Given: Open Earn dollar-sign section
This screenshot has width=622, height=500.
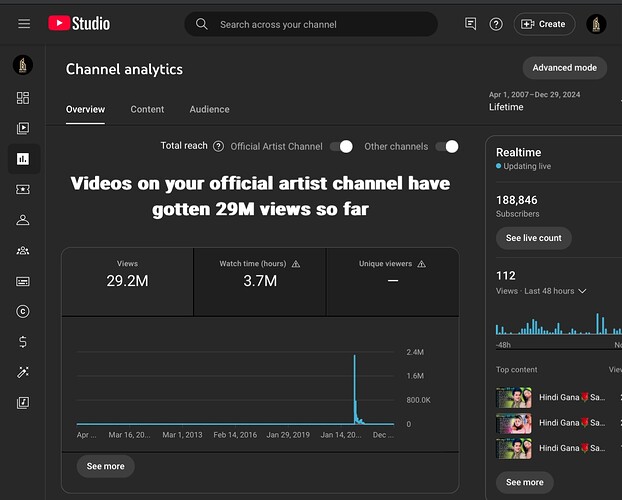Looking at the screenshot, I should pyautogui.click(x=23, y=342).
